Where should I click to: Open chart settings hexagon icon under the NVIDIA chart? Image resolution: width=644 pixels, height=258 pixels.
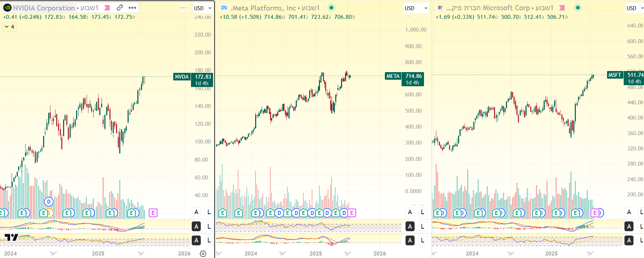click(x=203, y=253)
